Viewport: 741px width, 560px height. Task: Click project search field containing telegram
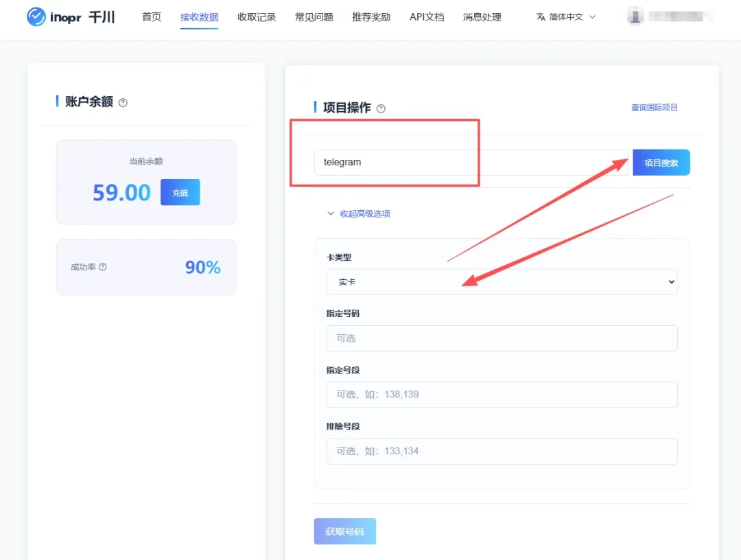pos(470,163)
